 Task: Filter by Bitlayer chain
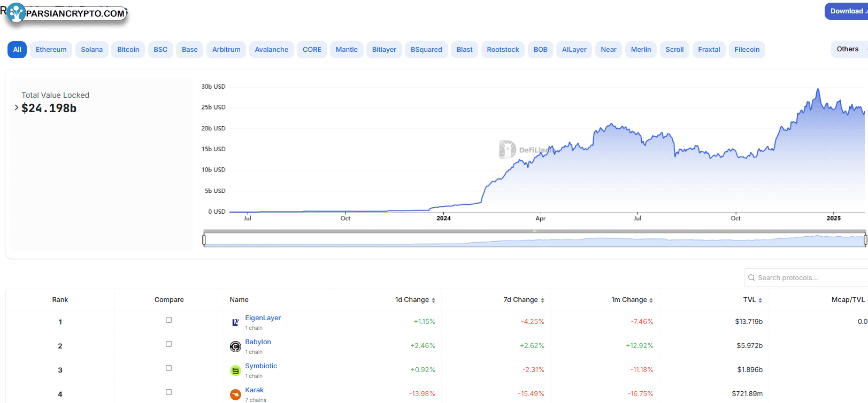(384, 50)
